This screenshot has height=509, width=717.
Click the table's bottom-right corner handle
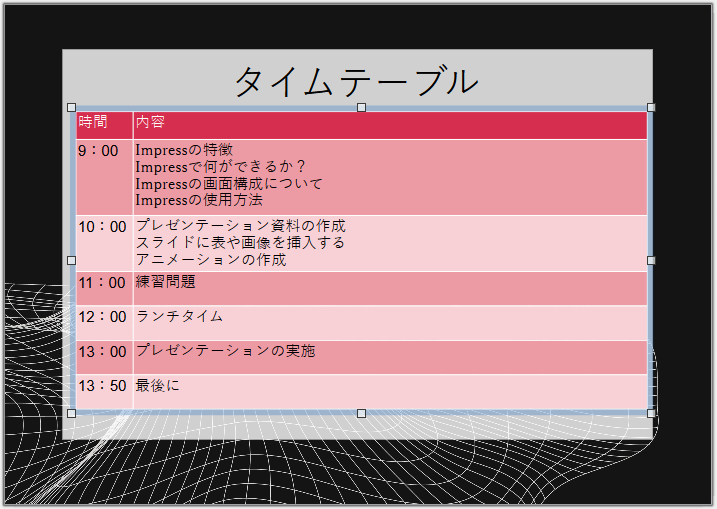651,413
